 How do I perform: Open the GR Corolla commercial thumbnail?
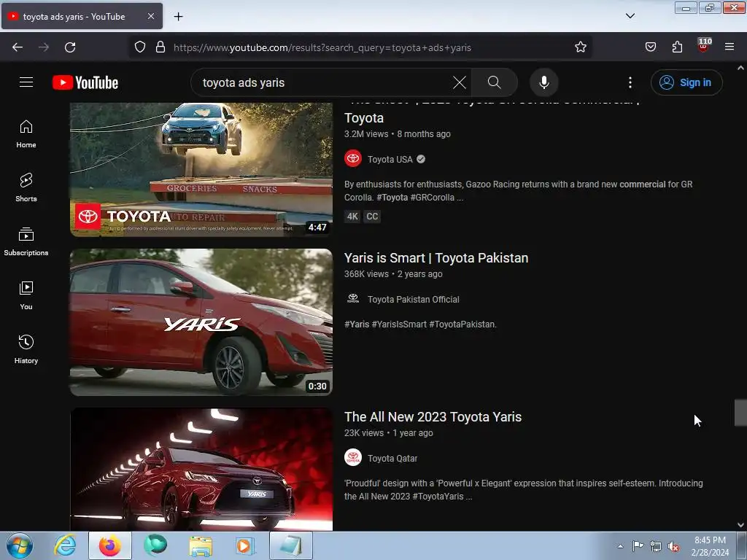pyautogui.click(x=201, y=169)
